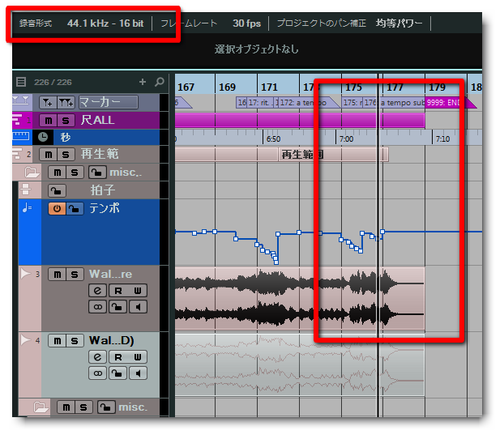The width and height of the screenshot is (504, 439).
Task: Click bar 169 on the ruler
Action: coord(227,87)
